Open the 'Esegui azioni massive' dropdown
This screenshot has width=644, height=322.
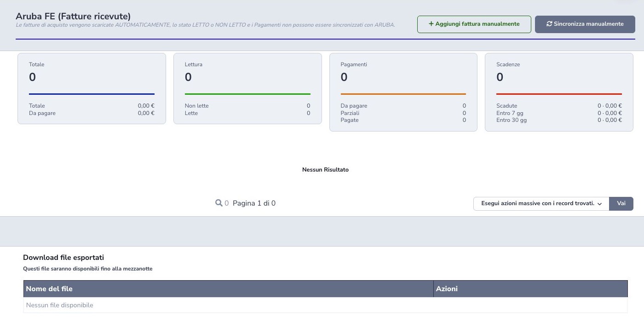[541, 203]
